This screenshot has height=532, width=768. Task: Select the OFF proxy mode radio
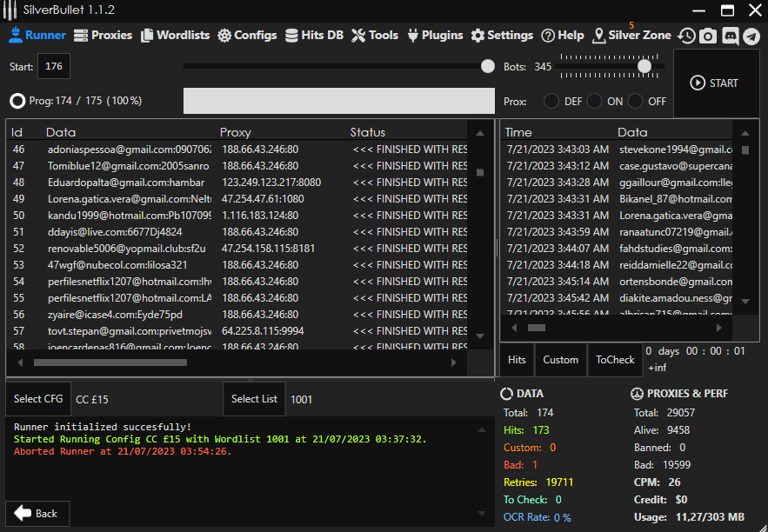635,102
